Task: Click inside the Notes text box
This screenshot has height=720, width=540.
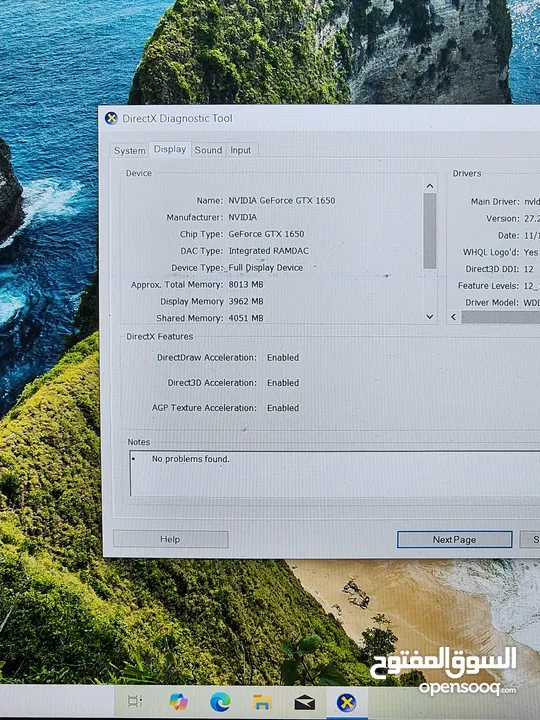Action: (335, 474)
